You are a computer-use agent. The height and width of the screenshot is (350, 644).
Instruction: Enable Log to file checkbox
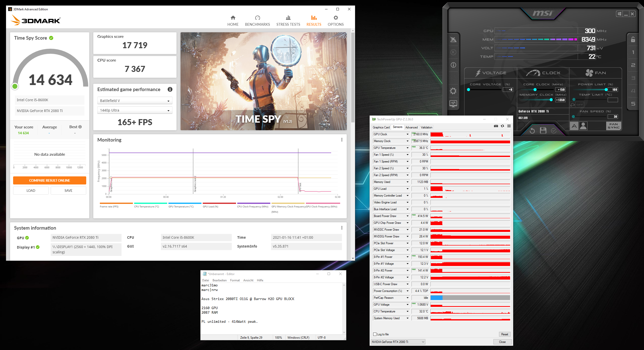tap(375, 334)
